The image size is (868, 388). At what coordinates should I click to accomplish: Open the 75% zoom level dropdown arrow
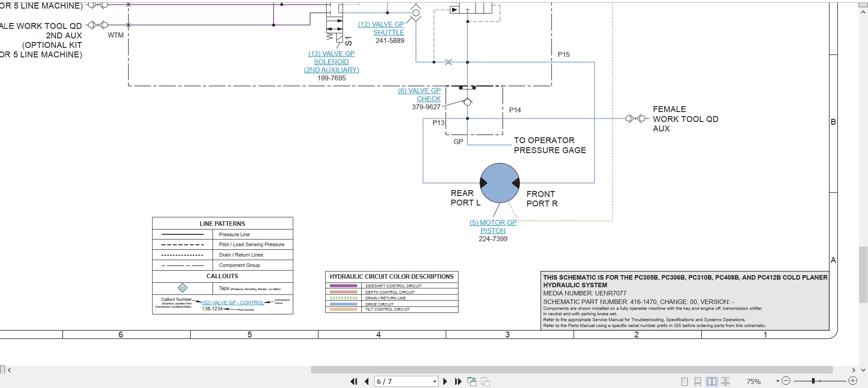click(778, 382)
